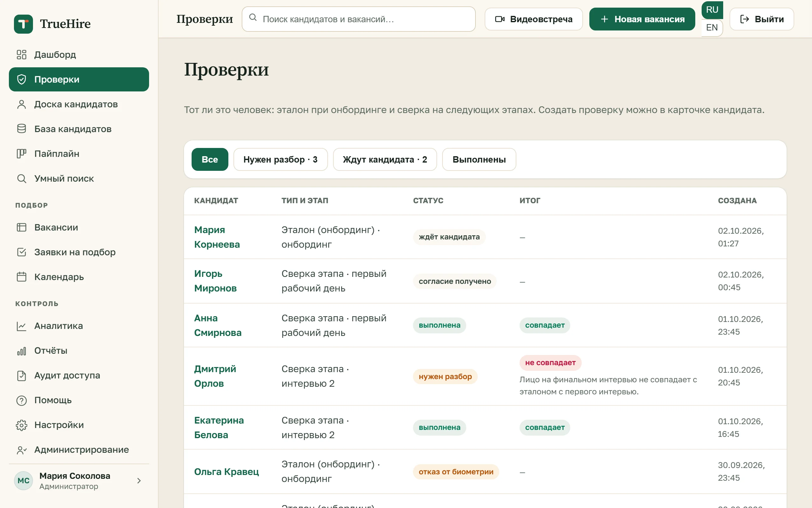Click the date 01.10.2026, 20:45
Viewport: 812px width, 508px height.
pos(741,376)
